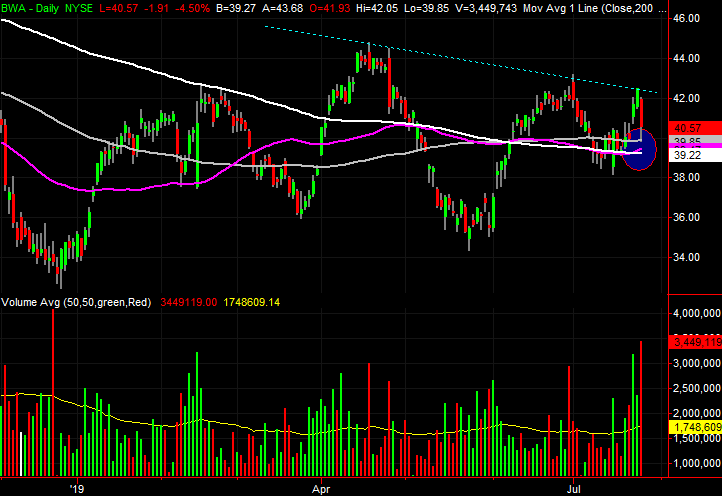Select the last price L=40.57 readout
Screen dimensions: 722x496
[x=120, y=8]
